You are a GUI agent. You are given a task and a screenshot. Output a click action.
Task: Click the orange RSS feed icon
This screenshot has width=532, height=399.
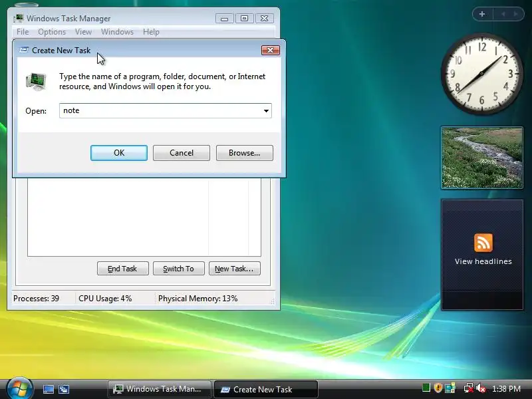(x=483, y=243)
